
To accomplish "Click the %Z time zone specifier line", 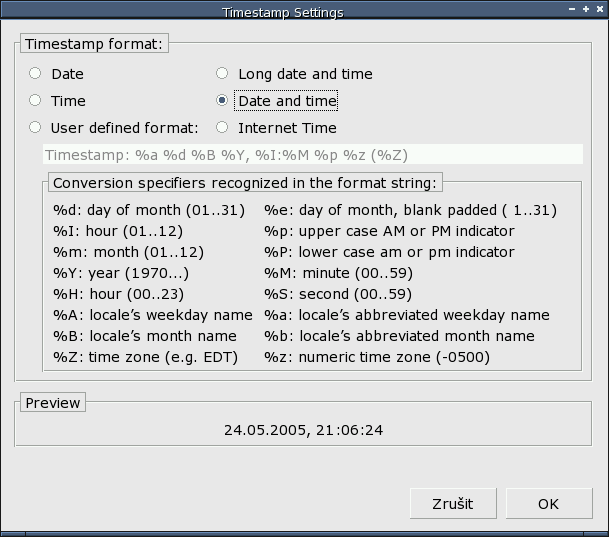I will click(x=146, y=357).
